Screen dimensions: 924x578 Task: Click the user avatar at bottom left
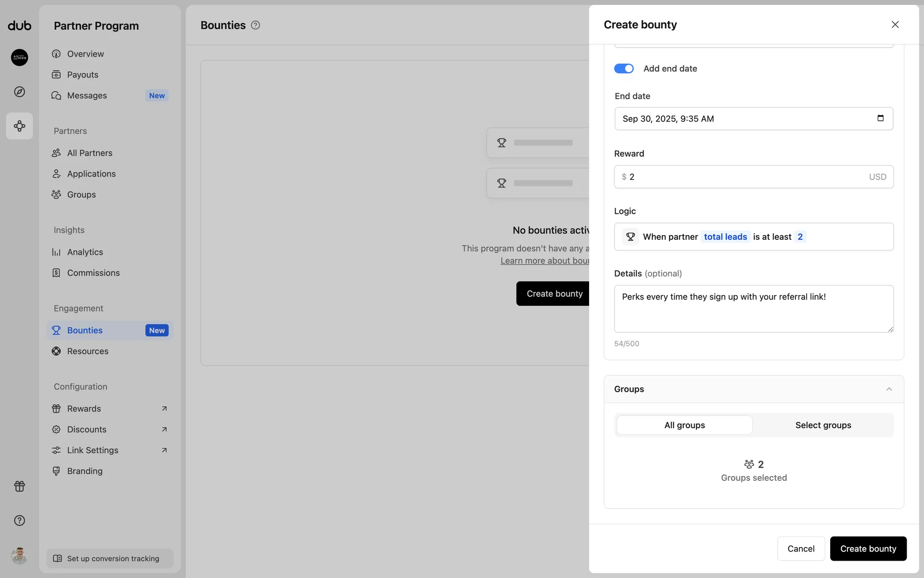19,555
